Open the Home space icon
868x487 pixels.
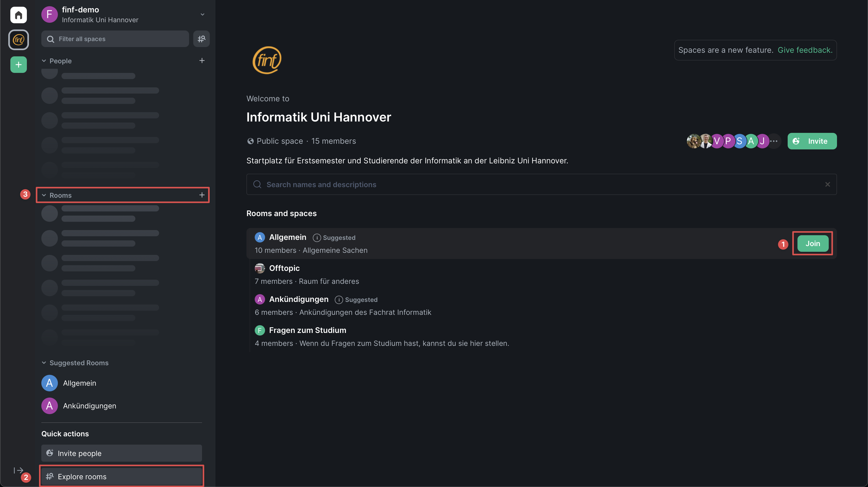point(19,15)
